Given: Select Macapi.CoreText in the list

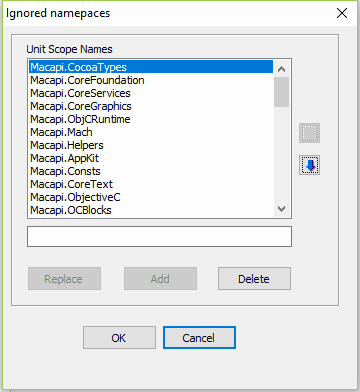Looking at the screenshot, I should (151, 184).
